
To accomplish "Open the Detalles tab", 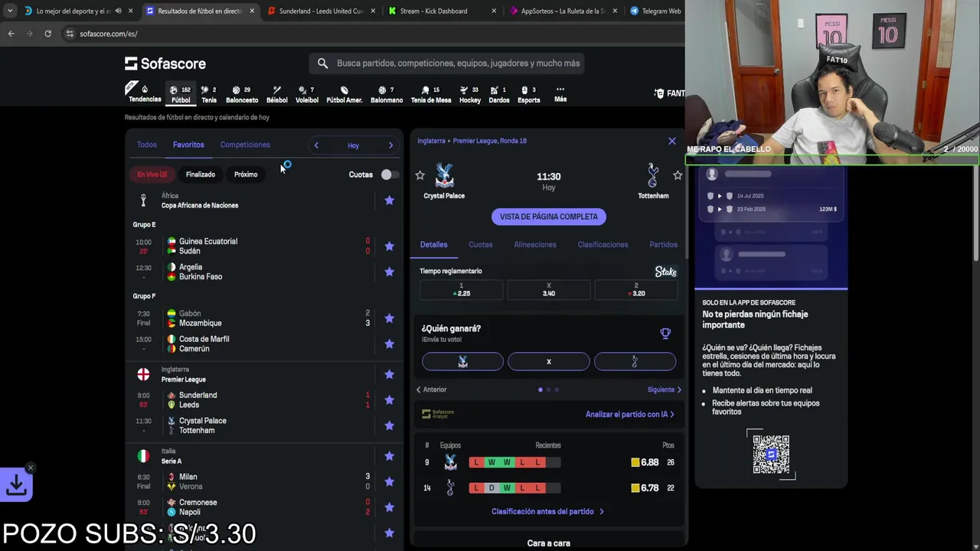I will 433,245.
